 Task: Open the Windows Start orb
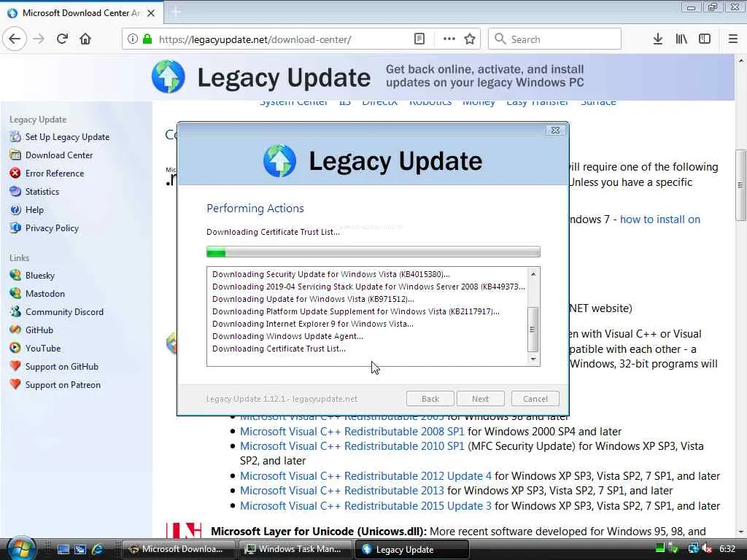(21, 548)
